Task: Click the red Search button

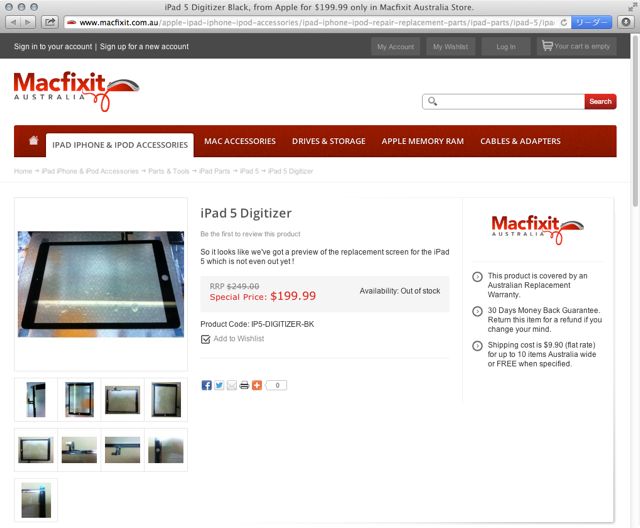Action: tap(600, 101)
